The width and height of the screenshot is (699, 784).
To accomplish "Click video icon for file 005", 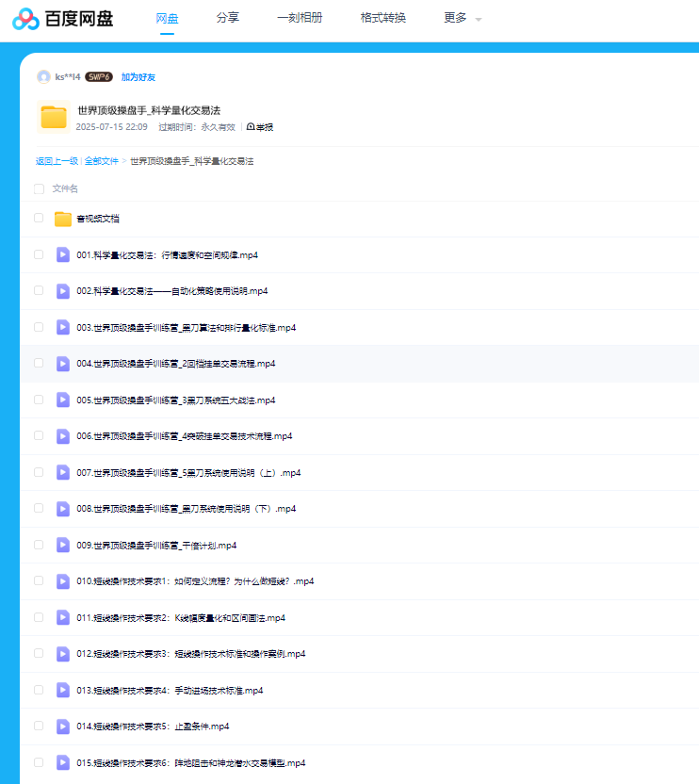I will pyautogui.click(x=63, y=400).
